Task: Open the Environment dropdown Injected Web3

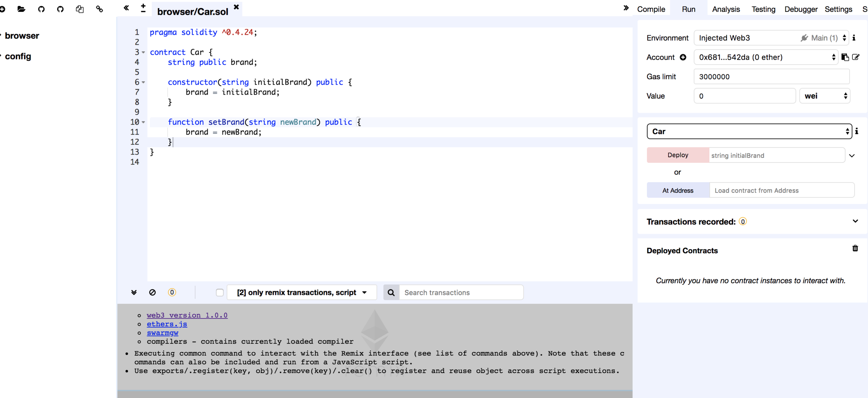Action: pos(771,38)
